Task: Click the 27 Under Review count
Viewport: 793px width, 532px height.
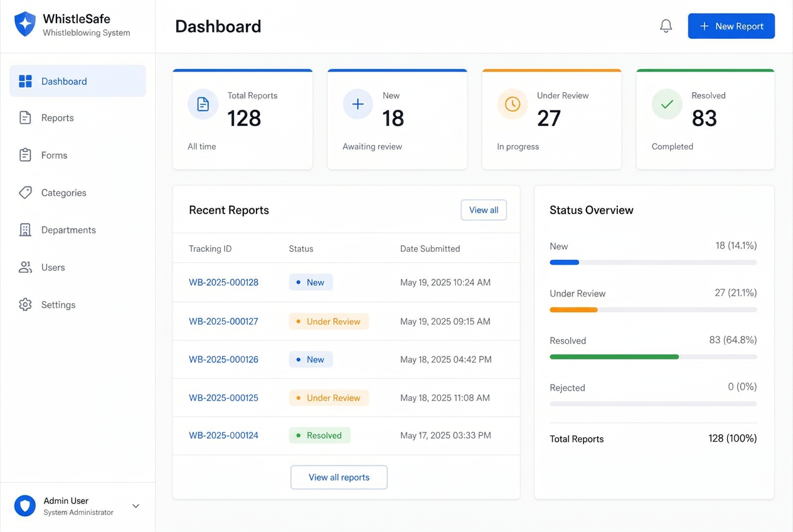Action: [x=549, y=118]
